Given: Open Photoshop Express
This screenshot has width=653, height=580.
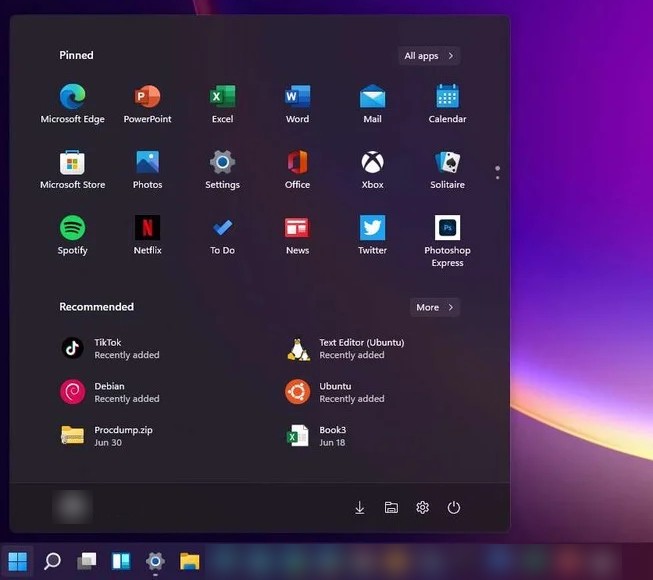Looking at the screenshot, I should point(447,241).
